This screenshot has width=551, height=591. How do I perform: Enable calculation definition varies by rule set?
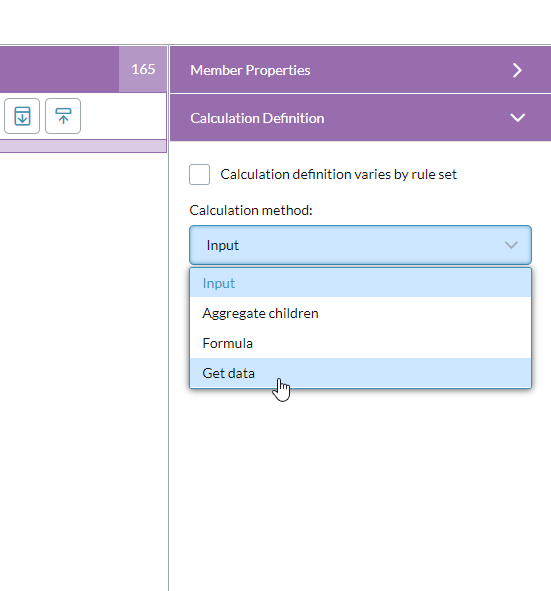pos(199,175)
